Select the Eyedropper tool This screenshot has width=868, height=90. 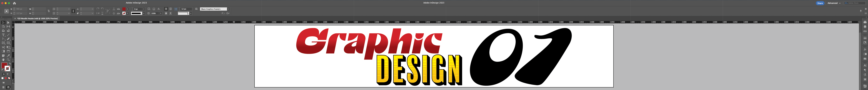click(x=8, y=56)
